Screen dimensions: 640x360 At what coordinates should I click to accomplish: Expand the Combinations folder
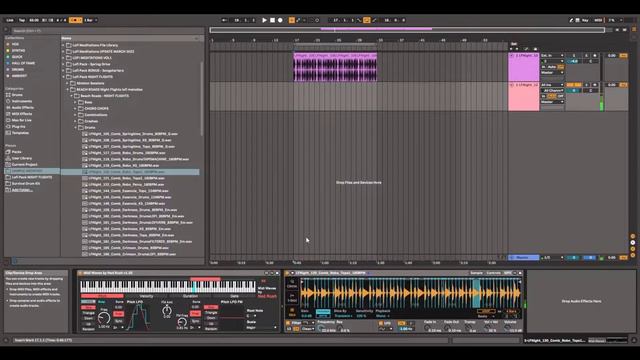76,115
